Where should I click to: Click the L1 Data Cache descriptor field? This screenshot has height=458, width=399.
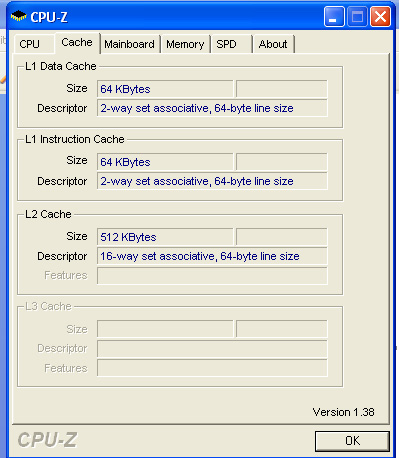pos(212,108)
